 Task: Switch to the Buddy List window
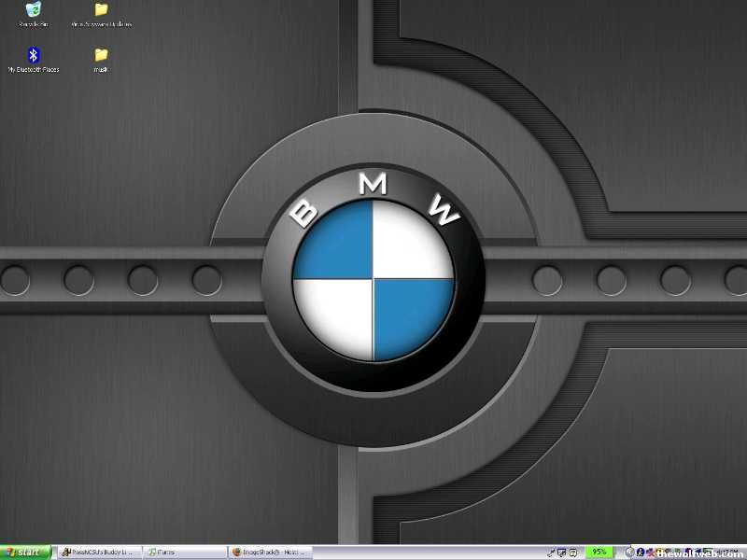tap(99, 553)
